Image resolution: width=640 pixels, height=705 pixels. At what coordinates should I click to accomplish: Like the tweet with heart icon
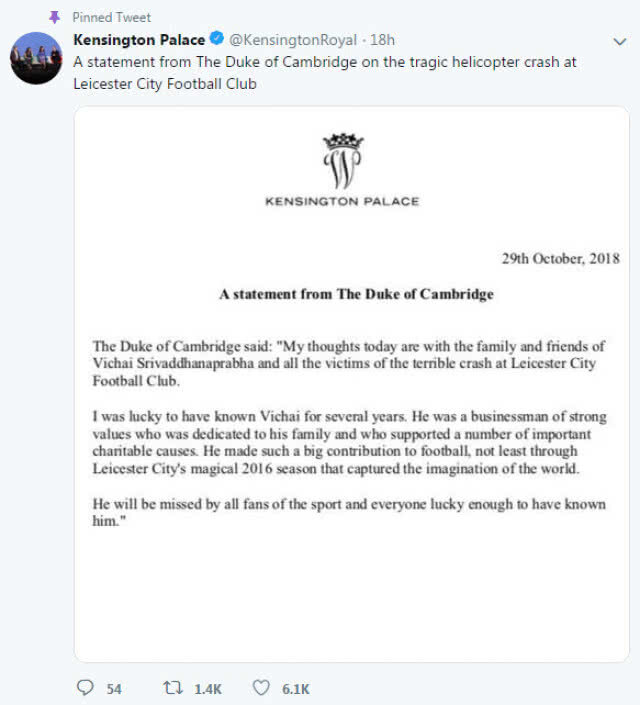pos(261,688)
